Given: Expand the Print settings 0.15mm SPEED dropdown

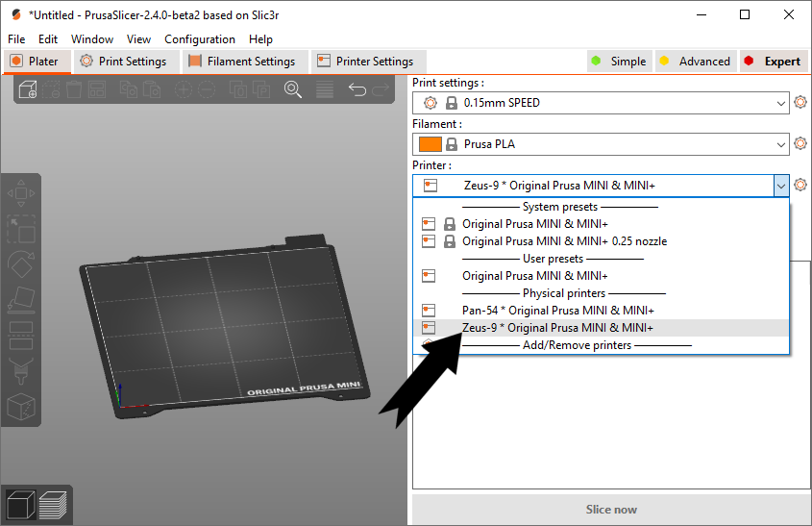Looking at the screenshot, I should click(x=780, y=103).
